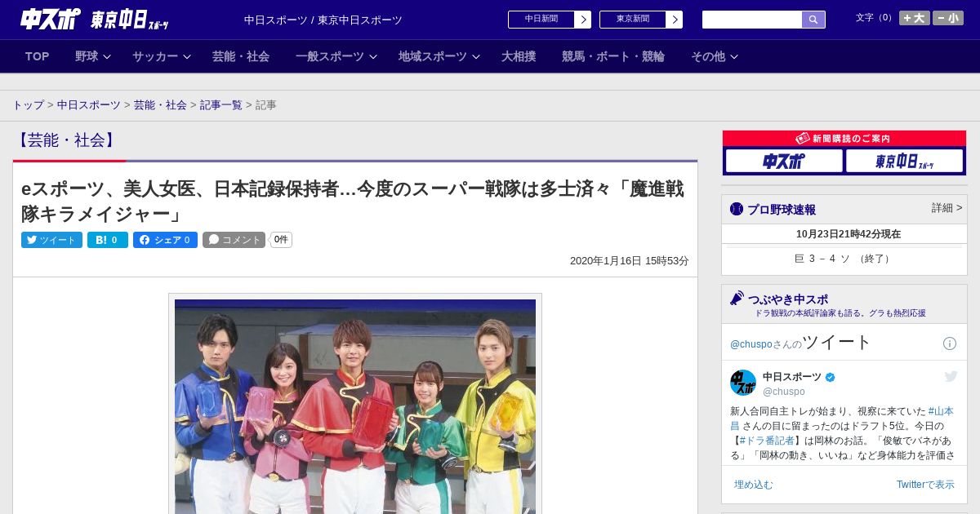This screenshot has height=514, width=980.
Task: Bookmark article with the Hatena B! button
Action: (108, 240)
